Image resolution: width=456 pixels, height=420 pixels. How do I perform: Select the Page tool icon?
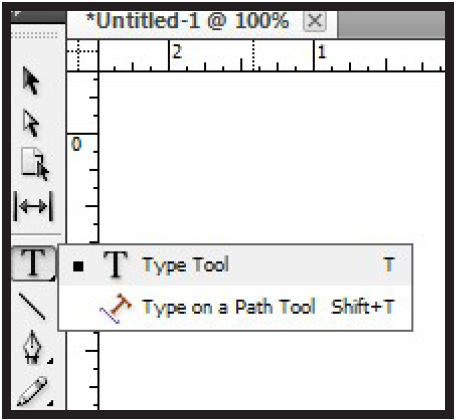pos(35,164)
